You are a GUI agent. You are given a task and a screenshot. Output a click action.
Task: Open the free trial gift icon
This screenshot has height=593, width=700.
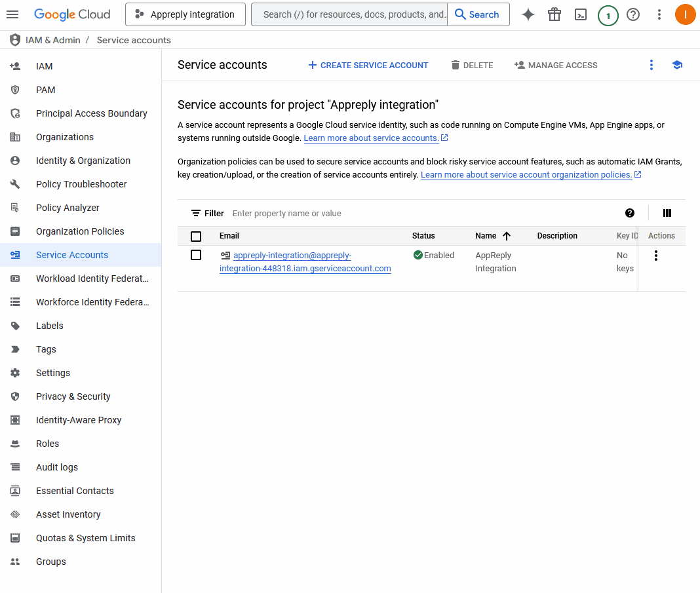(x=554, y=14)
